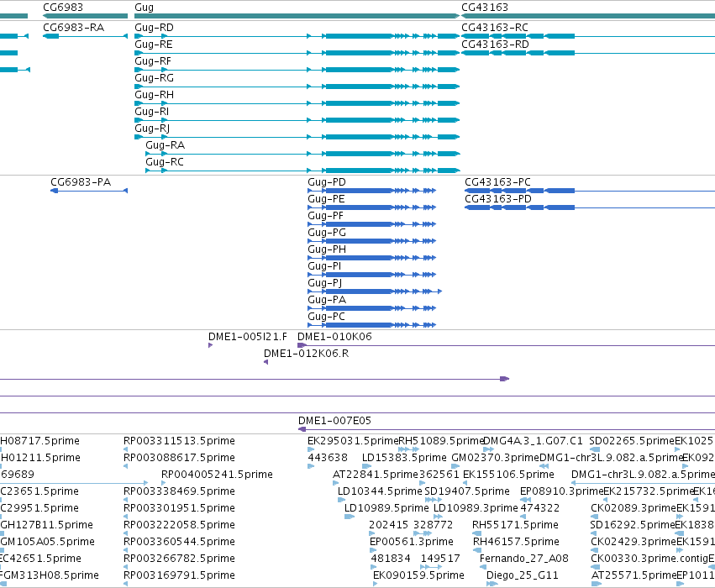The height and width of the screenshot is (588, 715).
Task: Select transcript Gug-RG
Action: point(154,78)
